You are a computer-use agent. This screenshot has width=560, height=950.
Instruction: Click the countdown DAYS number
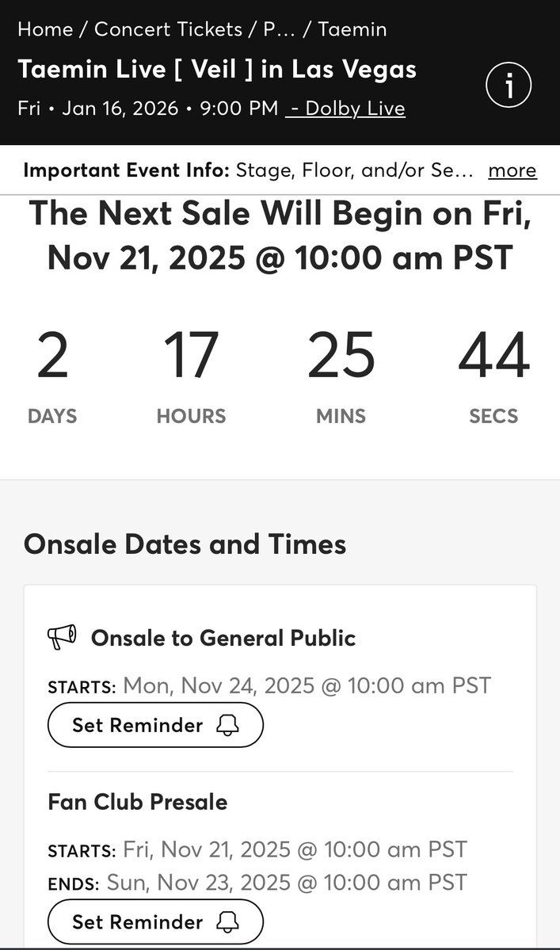click(52, 356)
